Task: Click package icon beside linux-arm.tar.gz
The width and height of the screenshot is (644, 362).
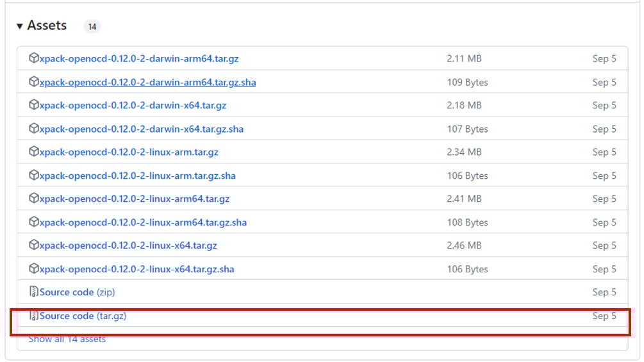Action: point(34,151)
